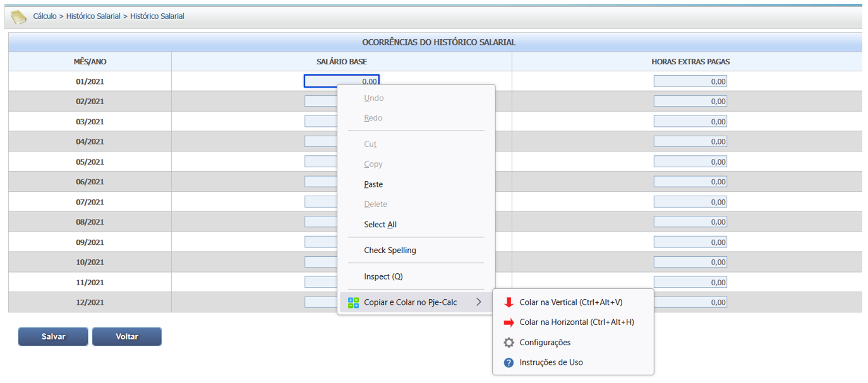Click the red right arrow Colar na Horizontal icon
The width and height of the screenshot is (868, 383).
point(509,322)
